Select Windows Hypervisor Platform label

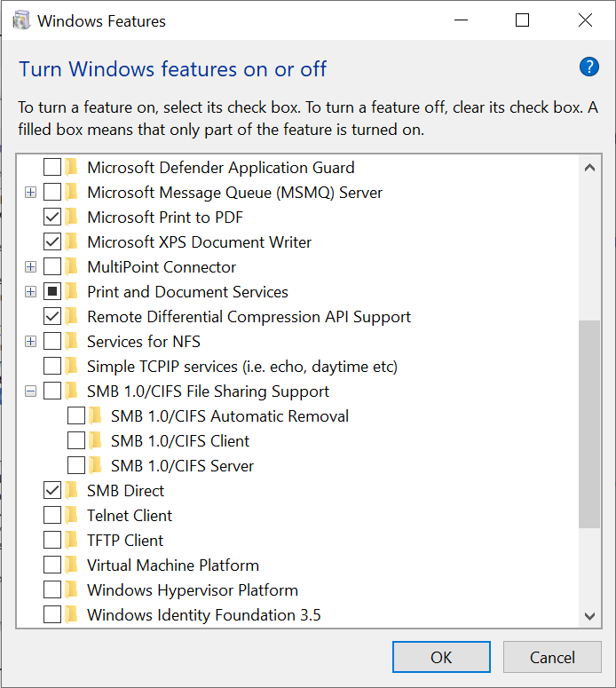pyautogui.click(x=193, y=590)
